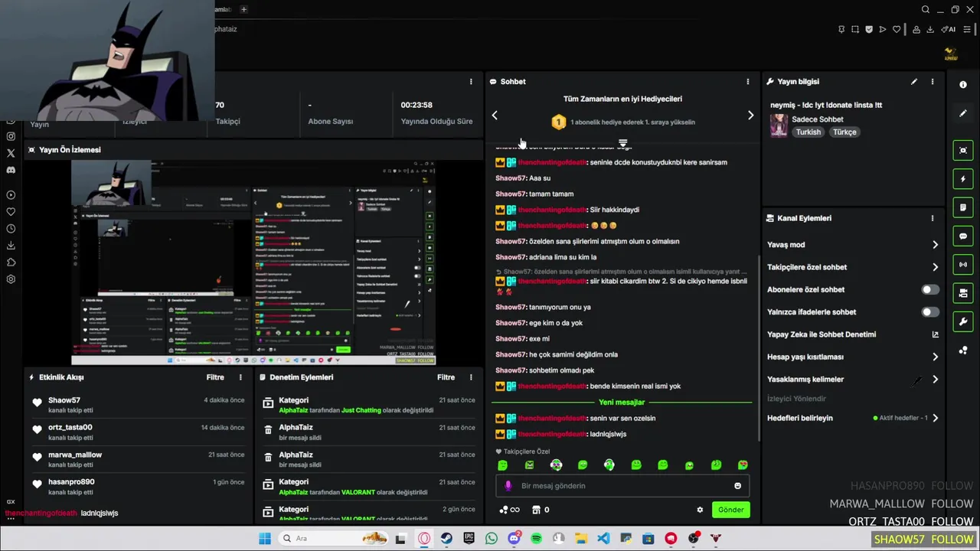This screenshot has width=980, height=551.
Task: Select the hasanpro890 follow activity row
Action: (x=138, y=487)
